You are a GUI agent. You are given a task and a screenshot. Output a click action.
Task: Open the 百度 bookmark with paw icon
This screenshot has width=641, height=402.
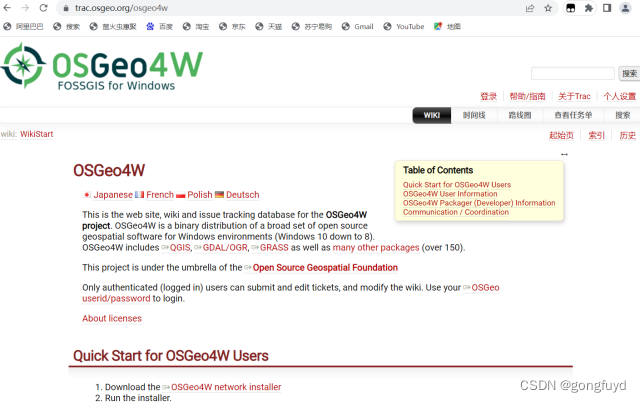160,27
